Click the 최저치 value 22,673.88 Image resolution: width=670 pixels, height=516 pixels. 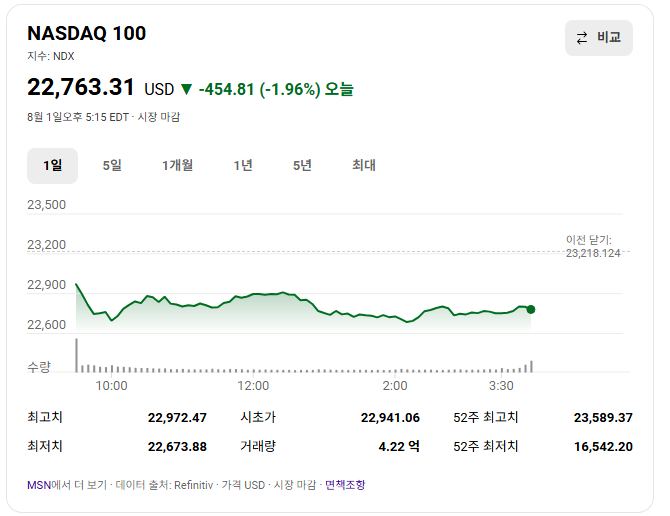[x=177, y=447]
